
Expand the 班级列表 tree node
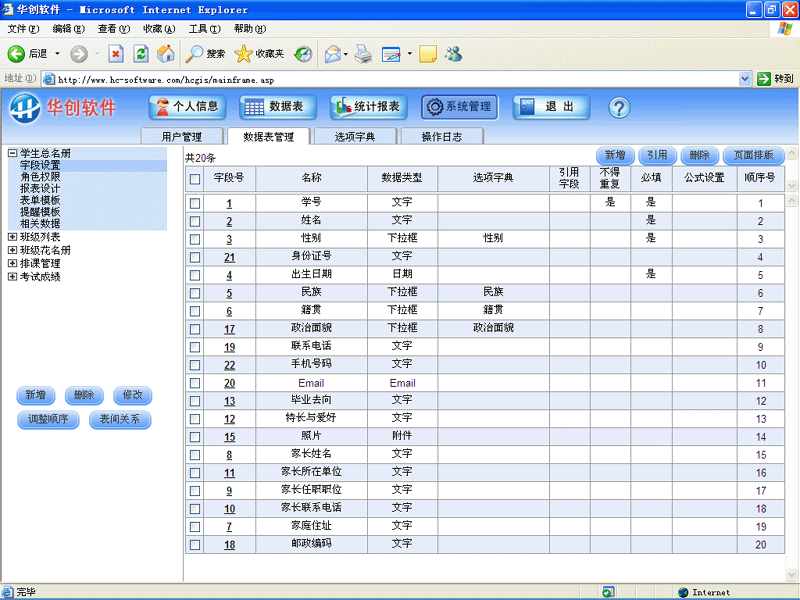point(12,237)
